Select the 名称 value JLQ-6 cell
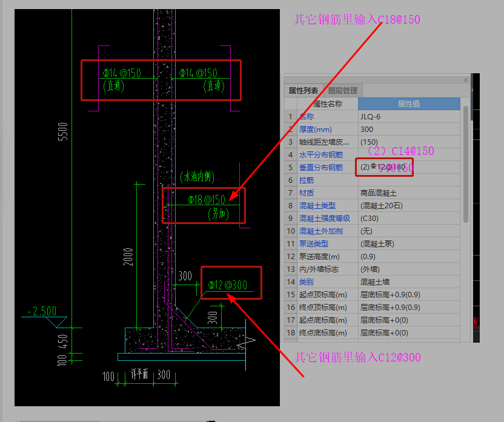 pyautogui.click(x=409, y=117)
